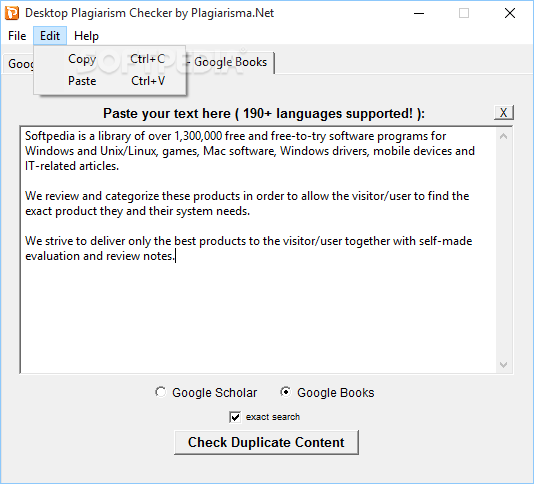Click the line 'evaluation and review notes.'

click(x=100, y=256)
